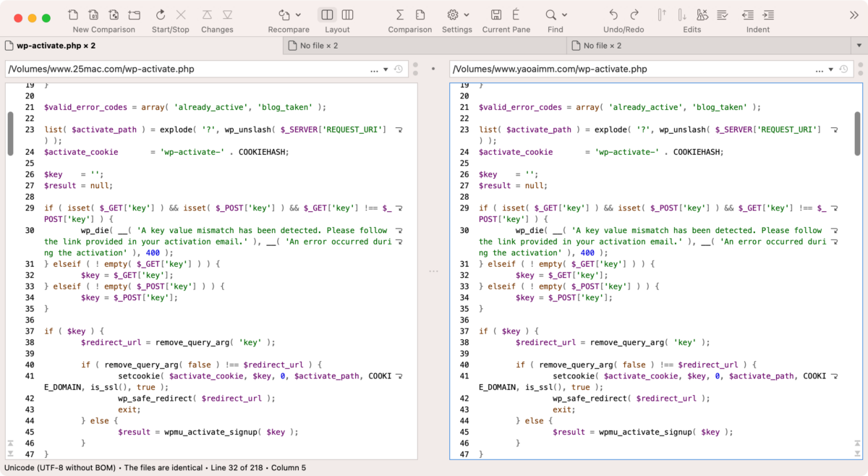Select the wp-activate.php × 2 tab
This screenshot has height=476, width=868.
click(x=142, y=46)
